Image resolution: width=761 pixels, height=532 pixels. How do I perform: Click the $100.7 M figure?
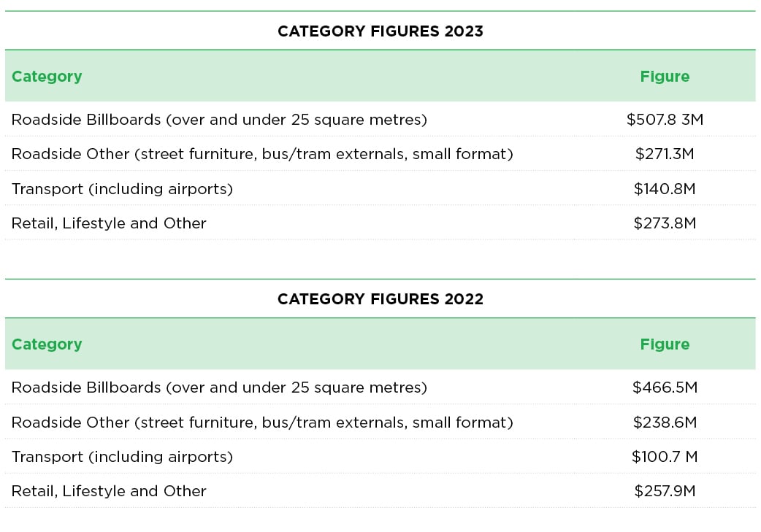[665, 456]
